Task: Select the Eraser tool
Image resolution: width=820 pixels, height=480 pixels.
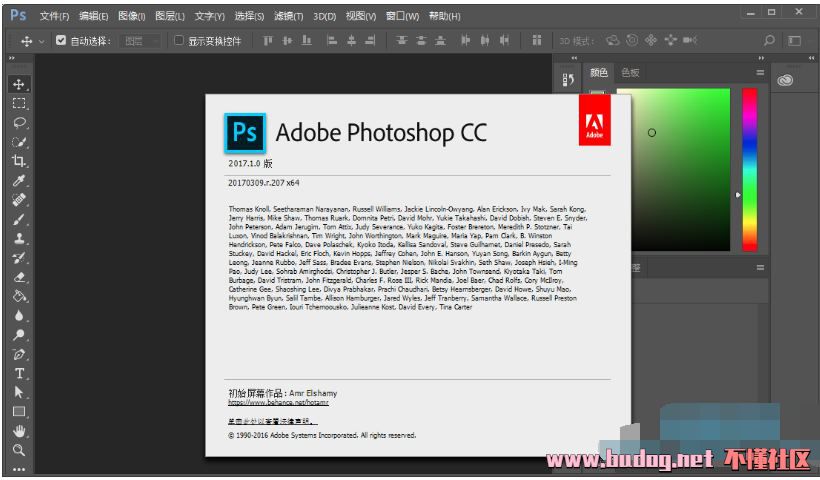Action: tap(19, 277)
